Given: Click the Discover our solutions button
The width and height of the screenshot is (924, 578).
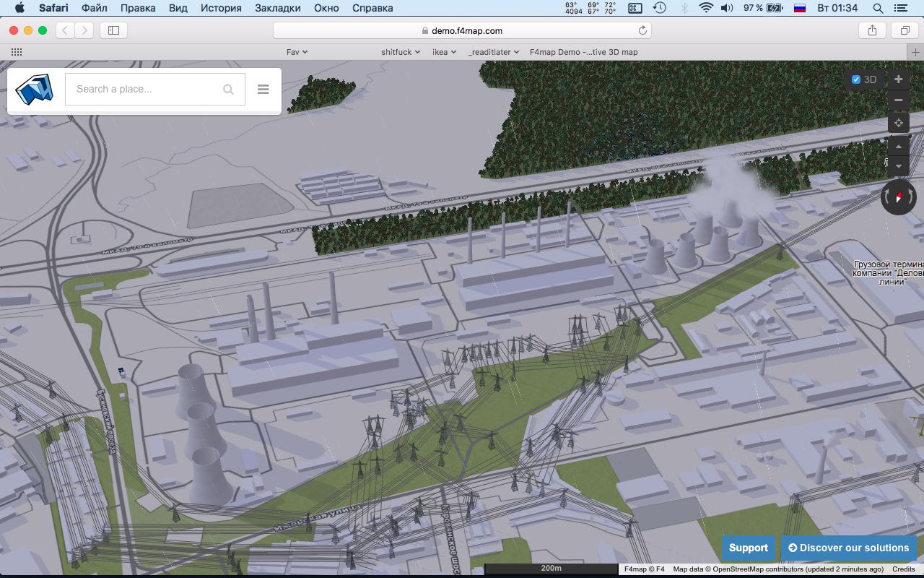Looking at the screenshot, I should point(848,548).
